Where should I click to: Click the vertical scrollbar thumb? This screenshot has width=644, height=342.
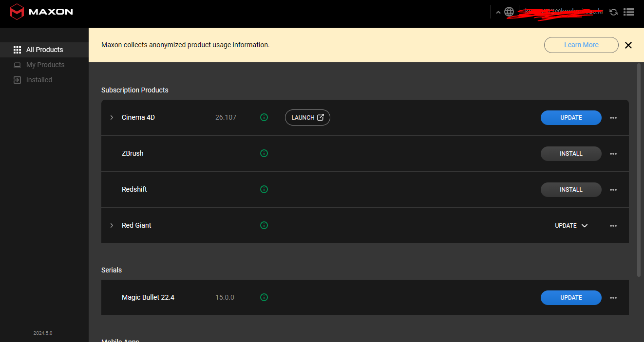coord(639,170)
